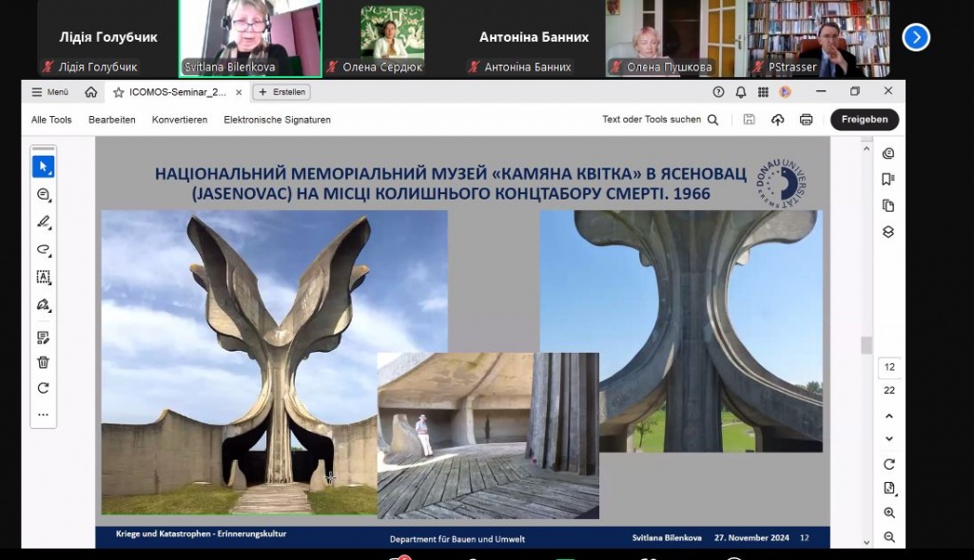
Task: Open a new tab with Erstellen
Action: click(281, 91)
